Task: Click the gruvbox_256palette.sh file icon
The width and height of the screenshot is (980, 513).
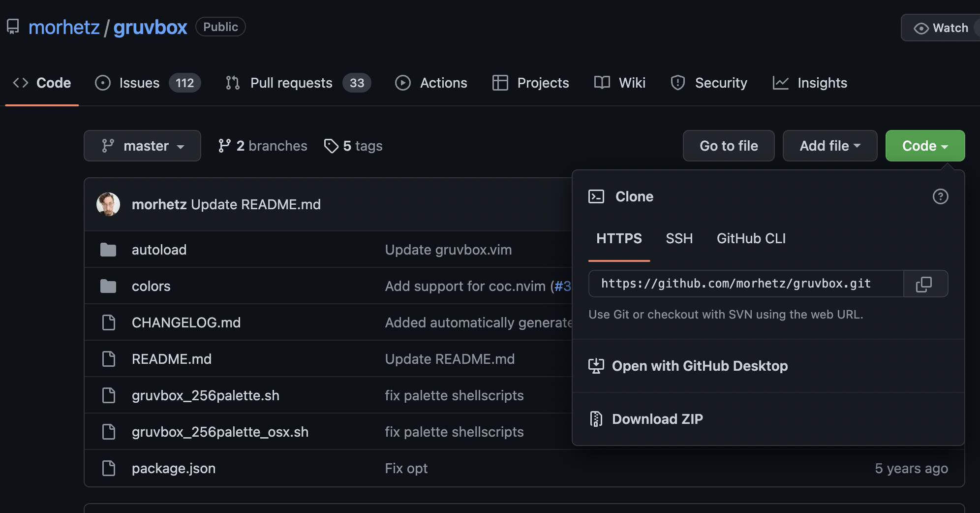Action: (108, 395)
